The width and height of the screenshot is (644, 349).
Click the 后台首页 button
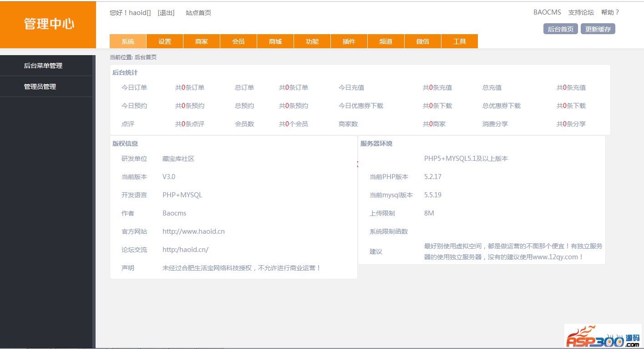pyautogui.click(x=560, y=29)
